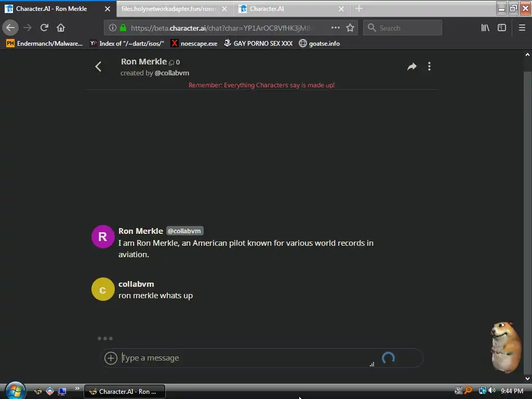This screenshot has width=532, height=399.
Task: Open the goatse.info bookmark
Action: 320,44
